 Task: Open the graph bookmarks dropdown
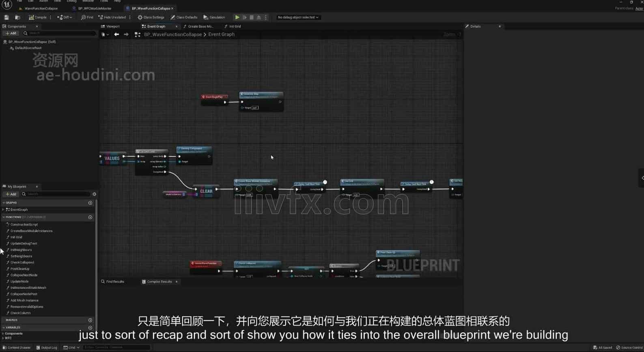coord(105,34)
